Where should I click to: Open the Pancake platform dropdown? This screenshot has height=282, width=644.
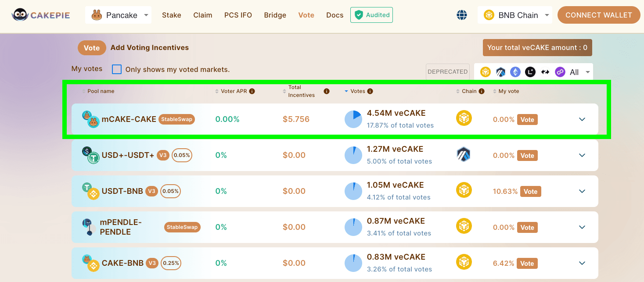tap(118, 15)
